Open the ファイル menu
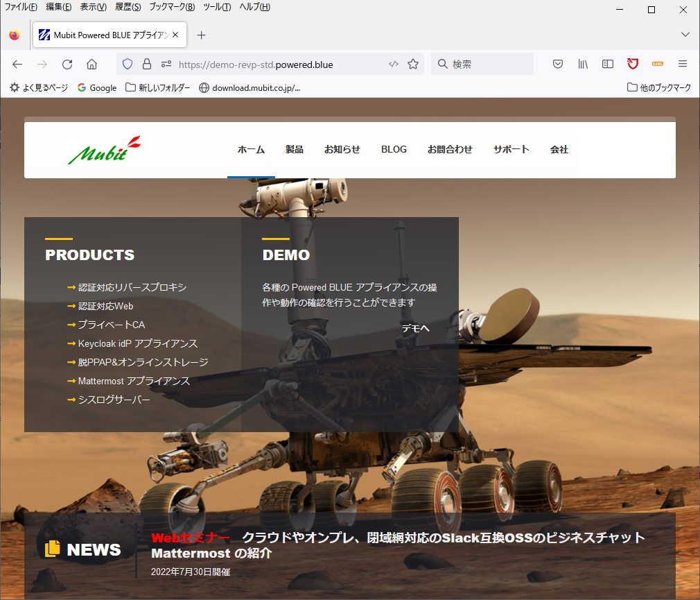The width and height of the screenshot is (700, 600). [x=21, y=7]
